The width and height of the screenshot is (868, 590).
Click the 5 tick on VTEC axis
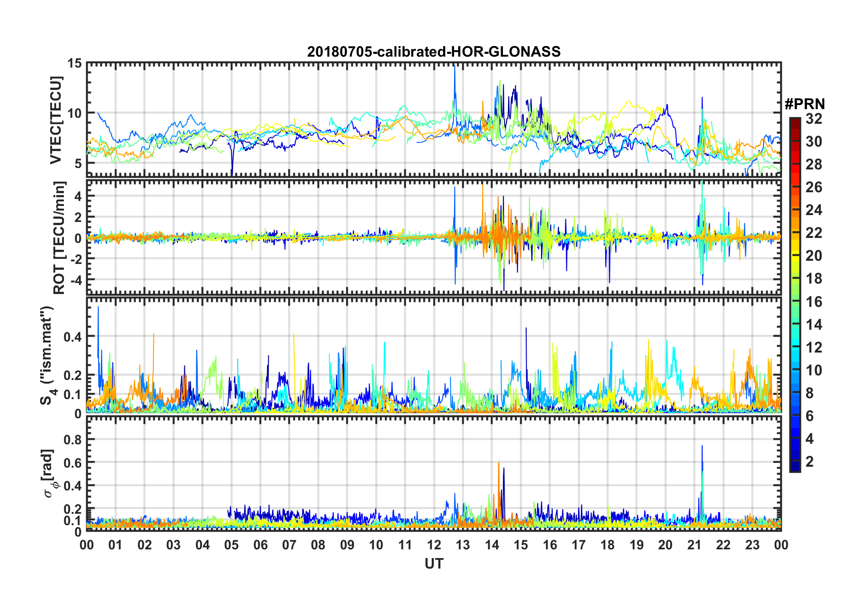(78, 163)
